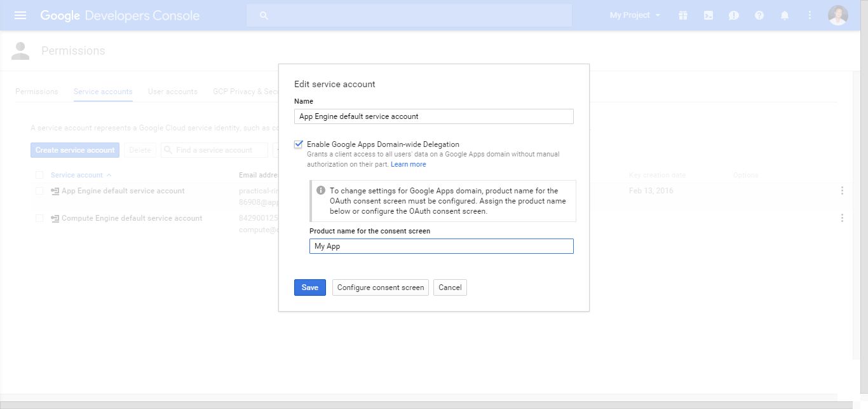This screenshot has height=409, width=868.
Task: Open the hamburger navigation menu
Action: click(20, 15)
